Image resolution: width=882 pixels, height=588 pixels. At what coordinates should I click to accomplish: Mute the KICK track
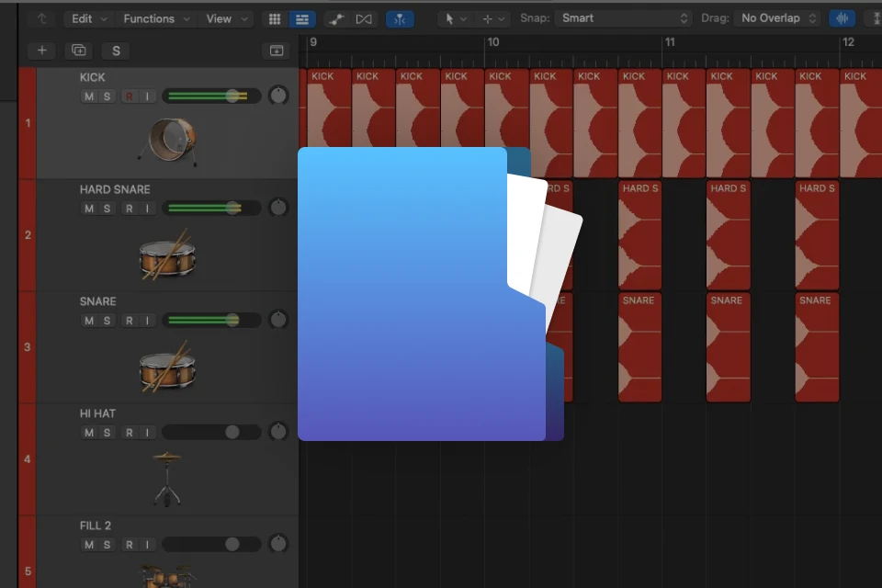[89, 96]
